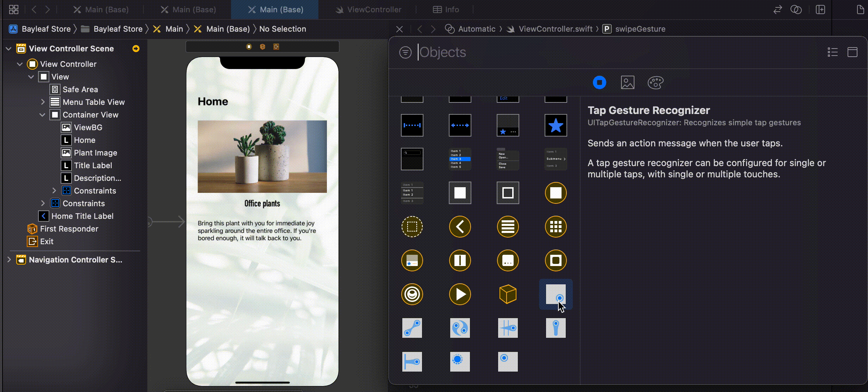The image size is (868, 392).
Task: Expand the Menu Table View item
Action: point(43,102)
